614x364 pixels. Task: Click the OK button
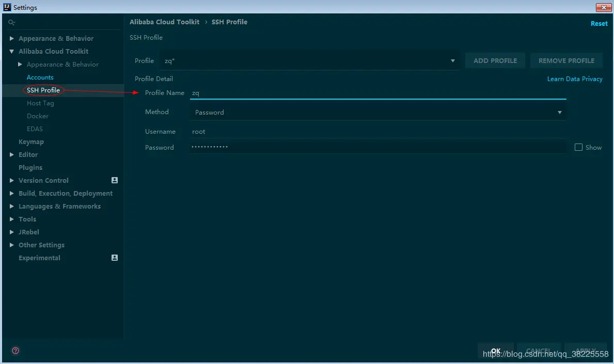(496, 351)
